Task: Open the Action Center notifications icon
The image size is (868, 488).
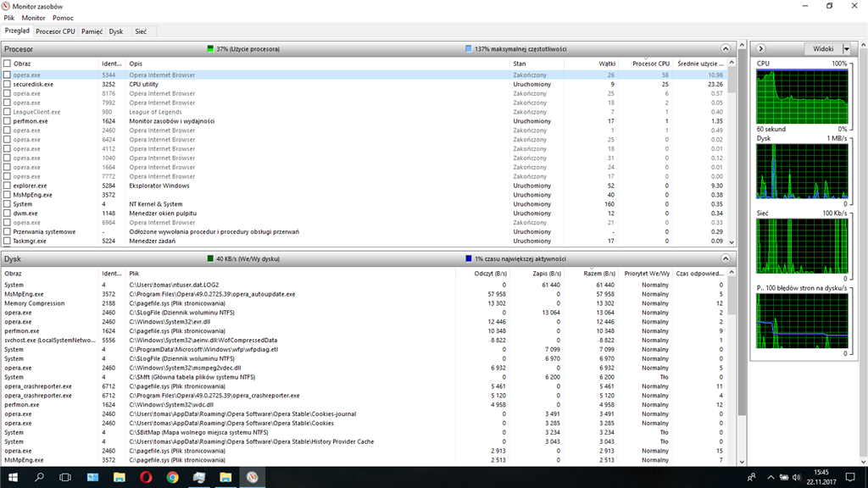Action: (x=850, y=477)
